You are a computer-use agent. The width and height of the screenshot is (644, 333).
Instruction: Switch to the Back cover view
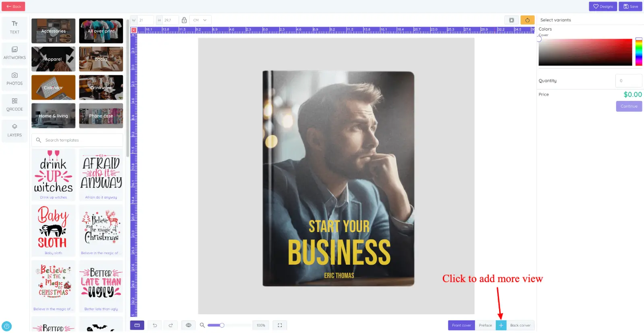(x=520, y=325)
